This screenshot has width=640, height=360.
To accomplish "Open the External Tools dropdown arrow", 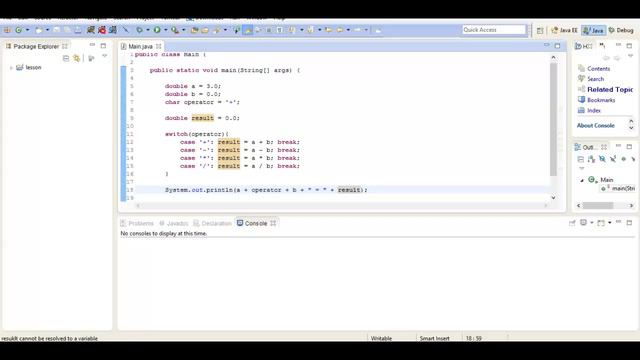I will tap(183, 30).
